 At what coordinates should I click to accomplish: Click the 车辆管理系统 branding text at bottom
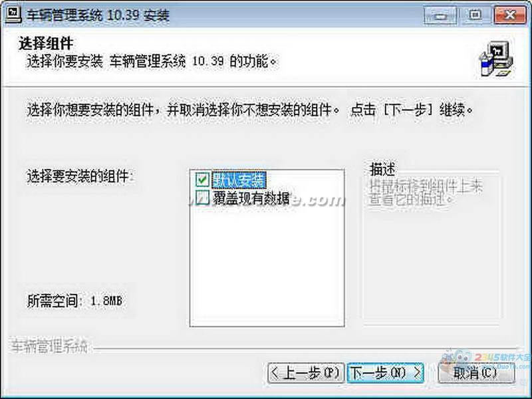coord(49,346)
